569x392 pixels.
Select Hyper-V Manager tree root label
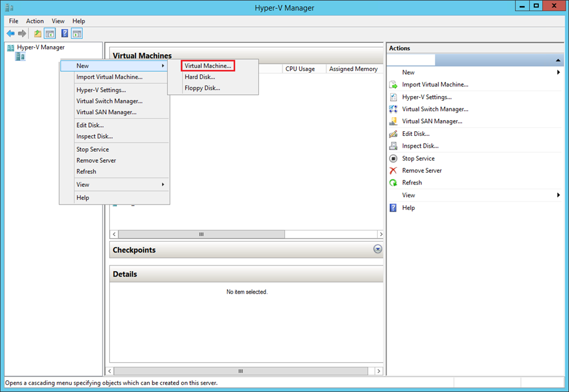(x=40, y=47)
